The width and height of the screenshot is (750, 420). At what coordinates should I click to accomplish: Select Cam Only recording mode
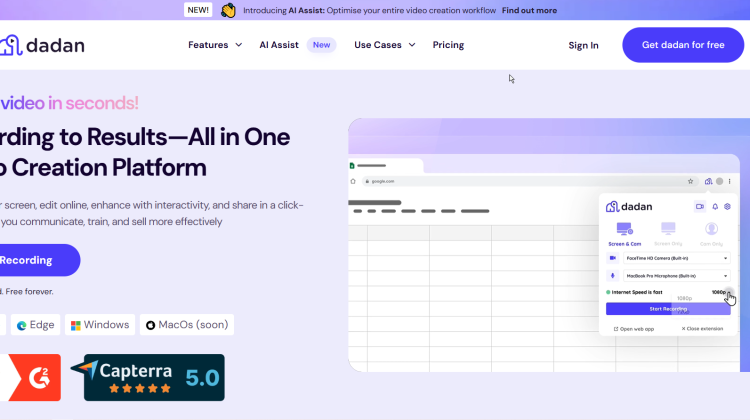(x=711, y=234)
